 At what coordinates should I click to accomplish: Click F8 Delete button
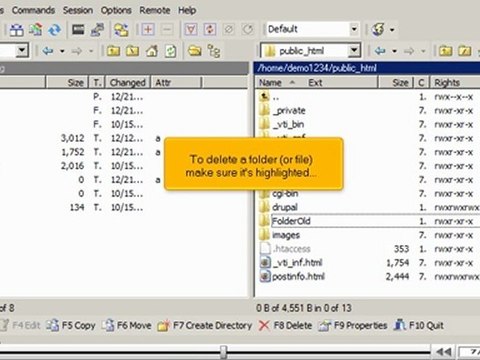tap(285, 325)
